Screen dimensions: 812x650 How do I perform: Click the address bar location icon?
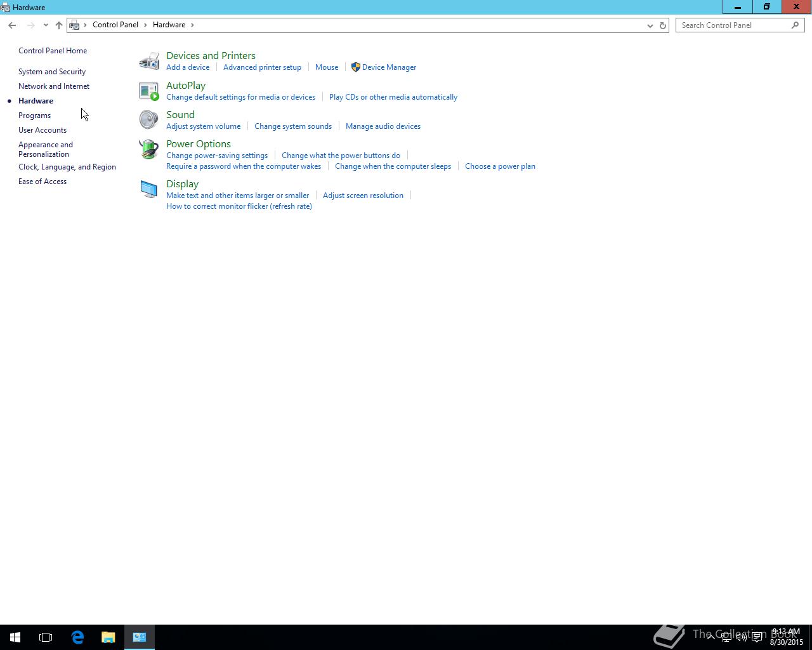75,25
